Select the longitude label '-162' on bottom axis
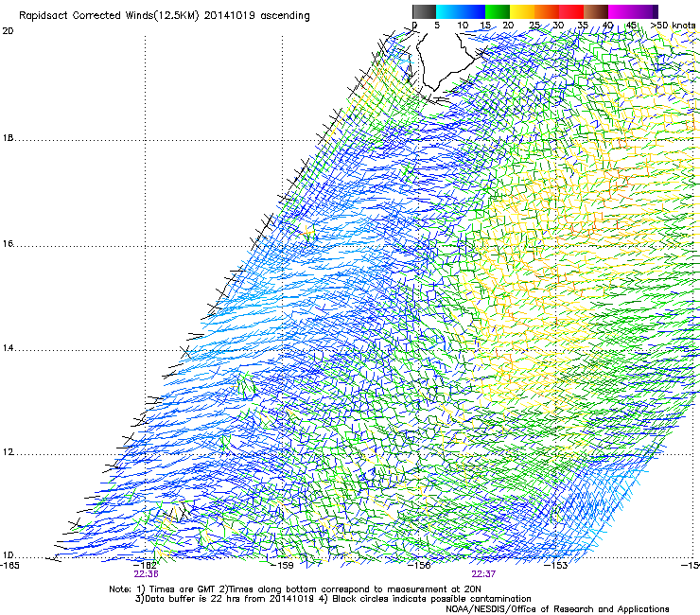 (147, 566)
